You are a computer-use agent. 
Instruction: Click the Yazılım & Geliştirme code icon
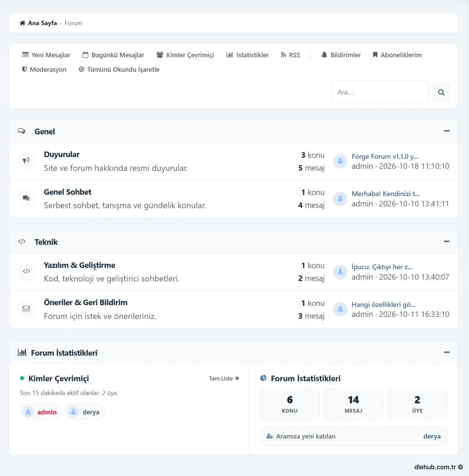26,271
